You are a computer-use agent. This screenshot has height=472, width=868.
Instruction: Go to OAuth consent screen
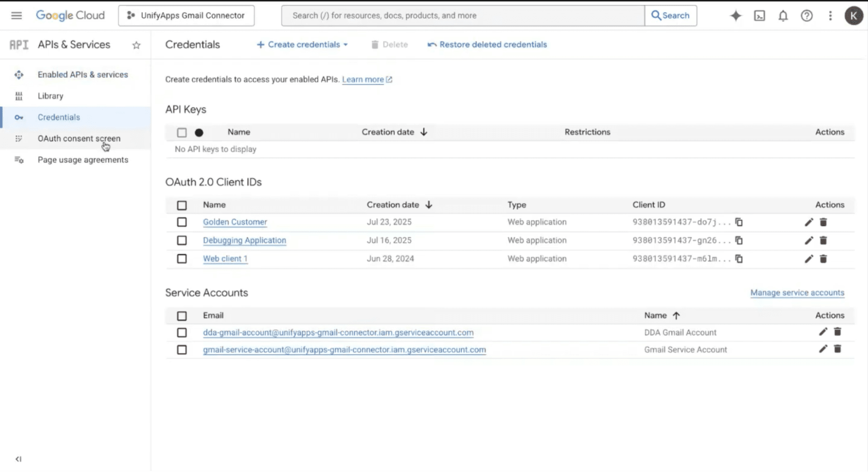tap(79, 138)
